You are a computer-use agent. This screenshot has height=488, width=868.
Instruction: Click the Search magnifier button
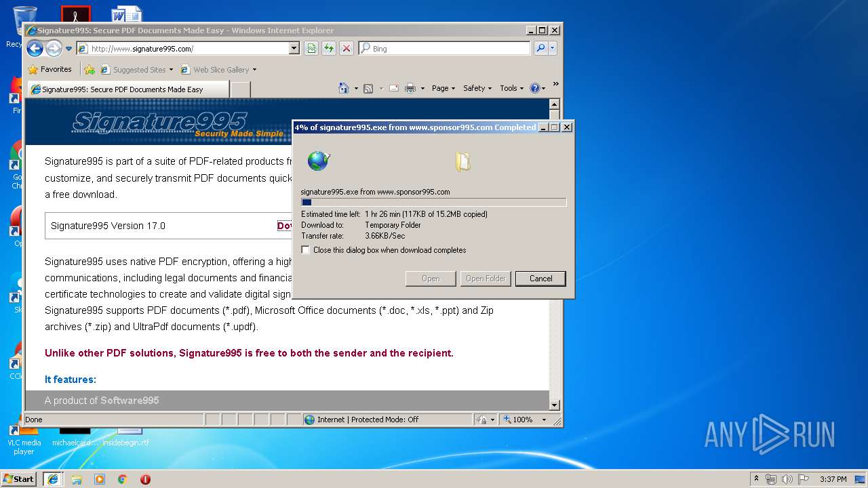click(540, 48)
